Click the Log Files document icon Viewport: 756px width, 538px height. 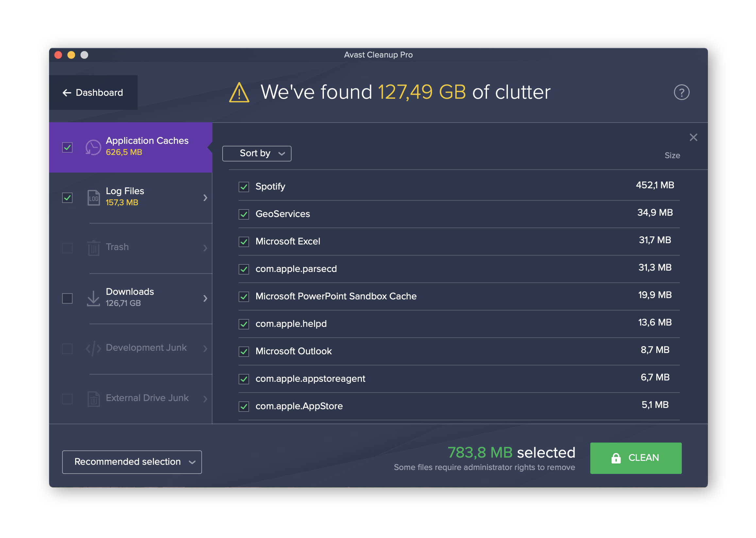coord(93,198)
